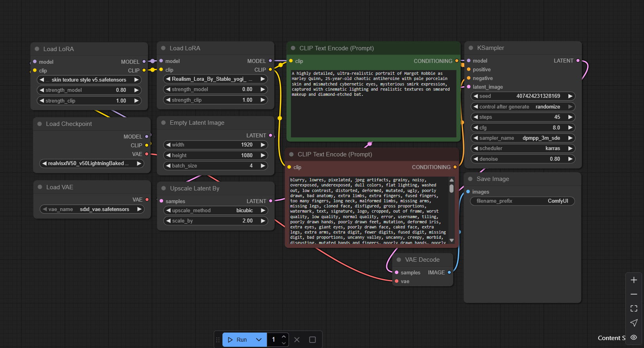Viewport: 644px width, 348px height.
Task: Collapse the Save Image node dot
Action: click(x=470, y=179)
